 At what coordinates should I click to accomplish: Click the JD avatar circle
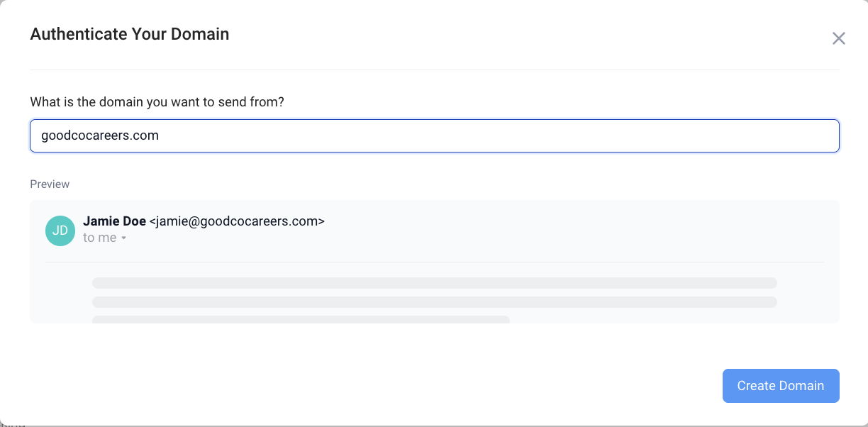[x=60, y=231]
